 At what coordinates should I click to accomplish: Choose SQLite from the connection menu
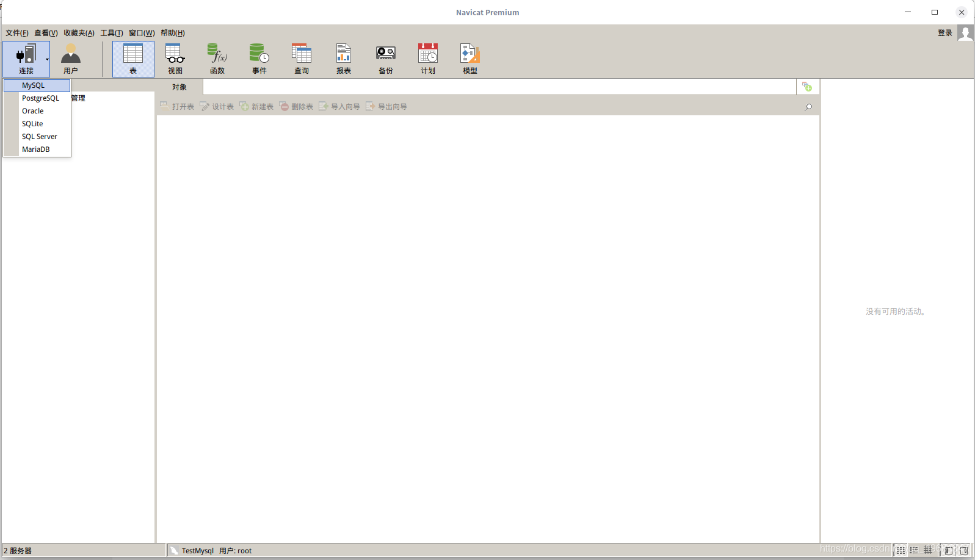(37, 124)
